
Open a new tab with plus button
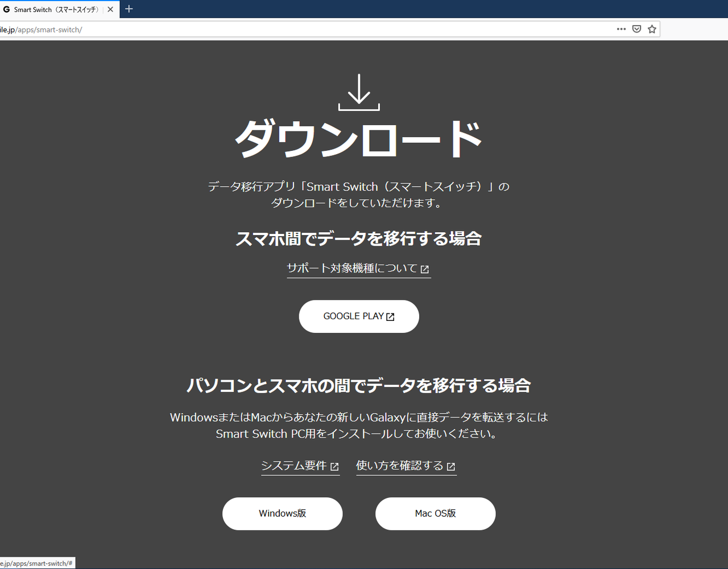coord(129,9)
